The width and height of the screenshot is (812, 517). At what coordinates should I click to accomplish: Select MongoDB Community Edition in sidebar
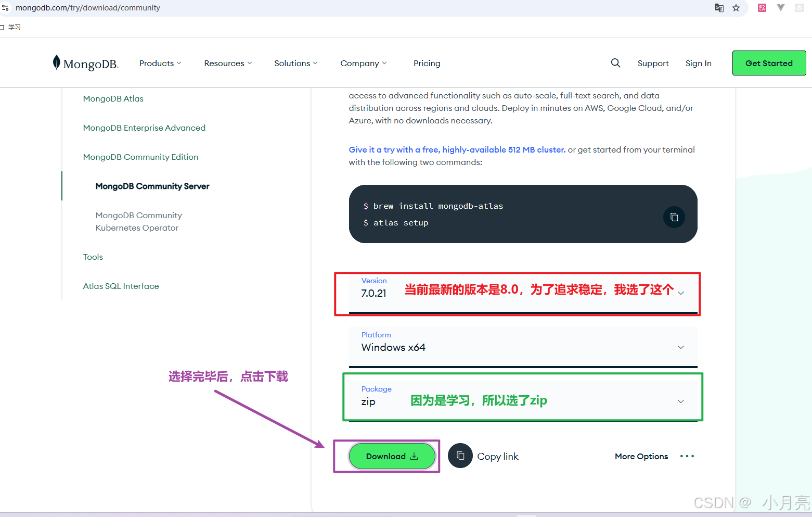pos(140,157)
